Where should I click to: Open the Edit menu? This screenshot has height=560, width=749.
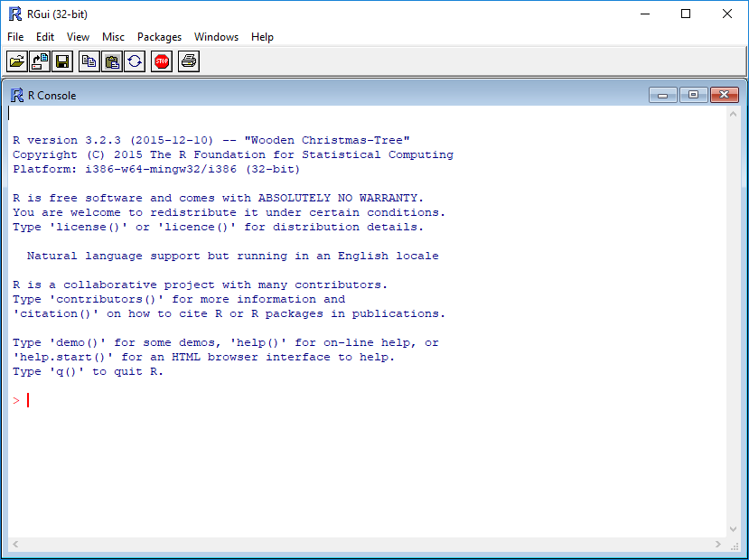pyautogui.click(x=45, y=37)
